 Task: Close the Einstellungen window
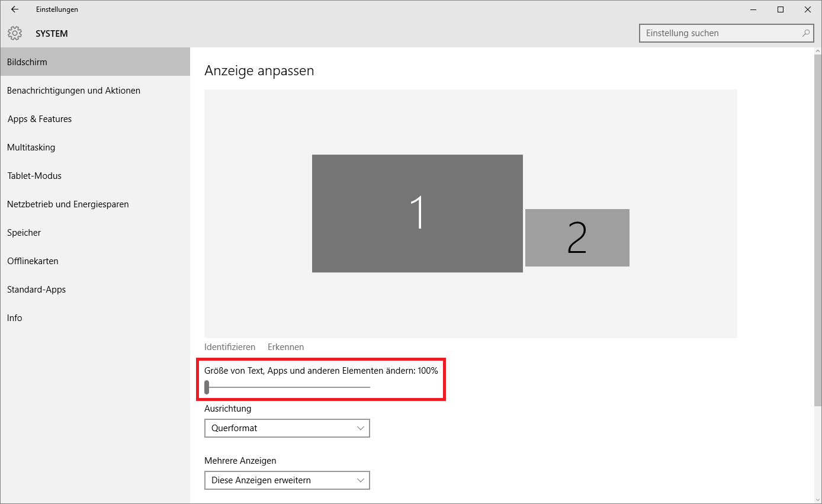(x=808, y=9)
